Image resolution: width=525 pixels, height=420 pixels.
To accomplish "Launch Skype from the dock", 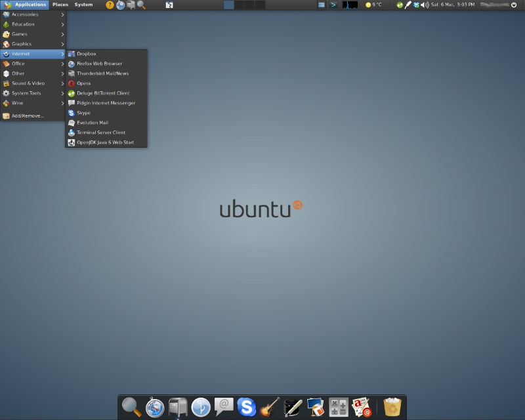I will coord(247,407).
